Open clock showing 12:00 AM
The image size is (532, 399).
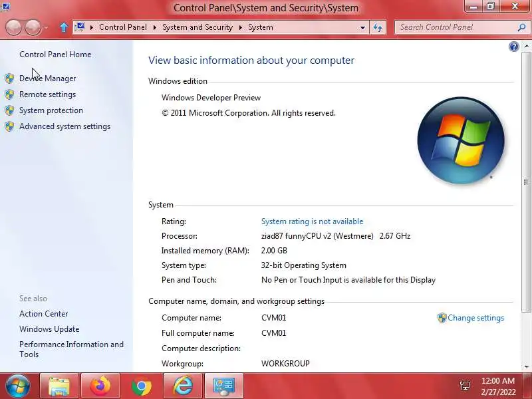tap(497, 386)
